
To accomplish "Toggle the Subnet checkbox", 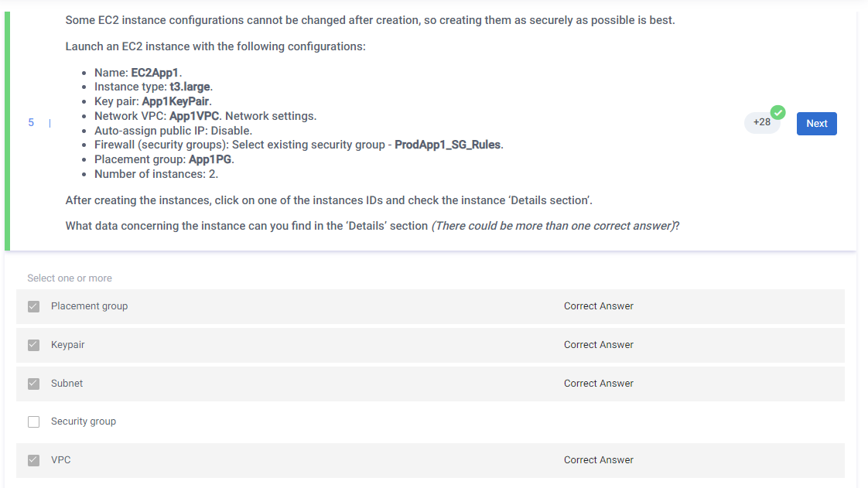I will click(33, 384).
